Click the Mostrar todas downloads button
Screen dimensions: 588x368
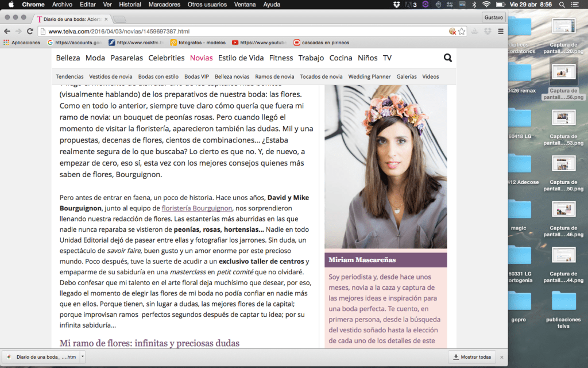472,356
